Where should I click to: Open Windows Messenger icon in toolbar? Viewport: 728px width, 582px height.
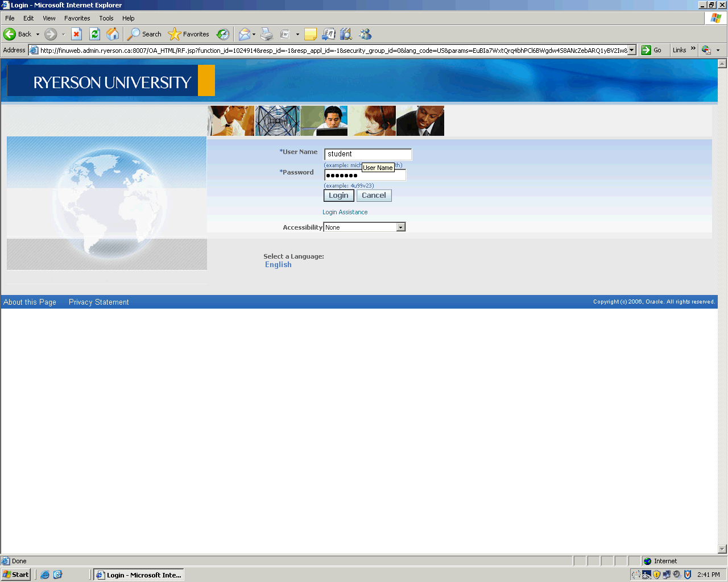[x=365, y=34]
